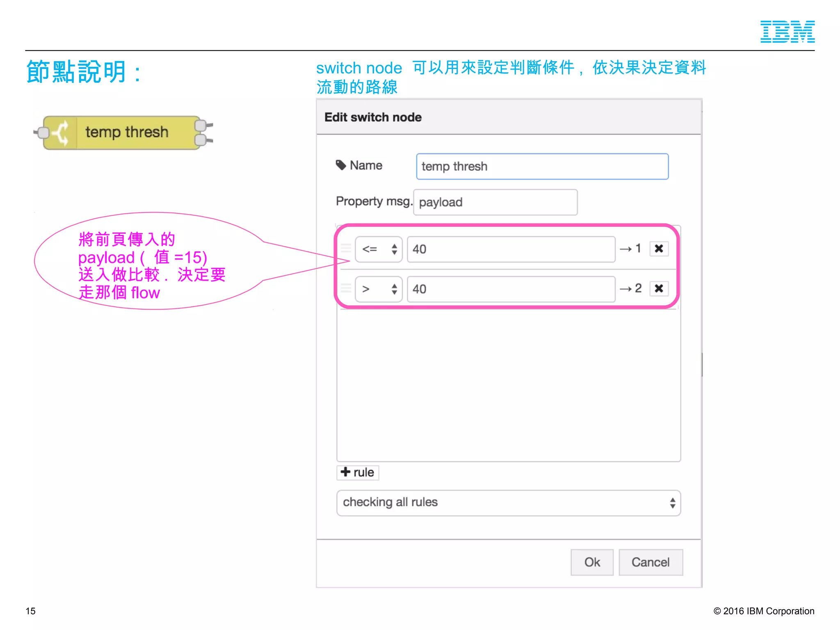The width and height of the screenshot is (840, 630).
Task: Delete the first rule (<= 40)
Action: pyautogui.click(x=659, y=249)
